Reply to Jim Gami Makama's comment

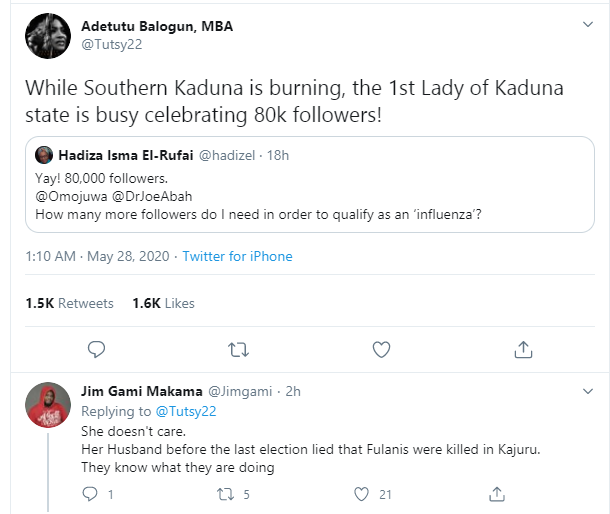click(x=89, y=493)
